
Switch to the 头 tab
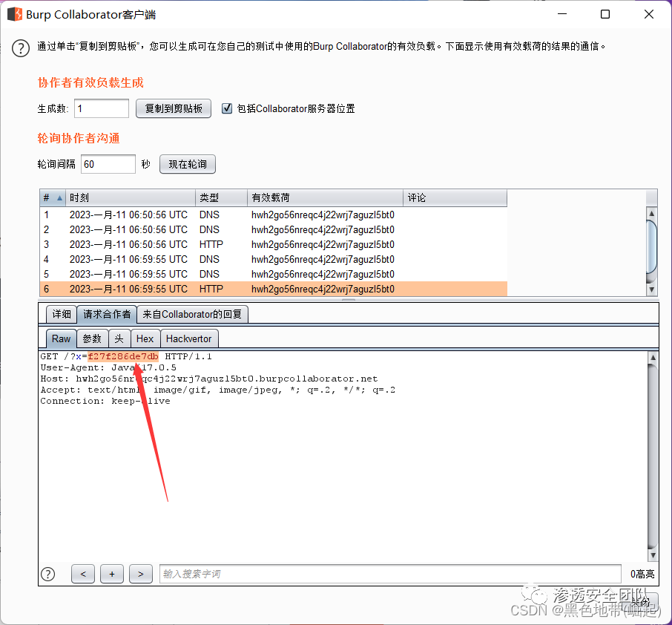(x=119, y=339)
